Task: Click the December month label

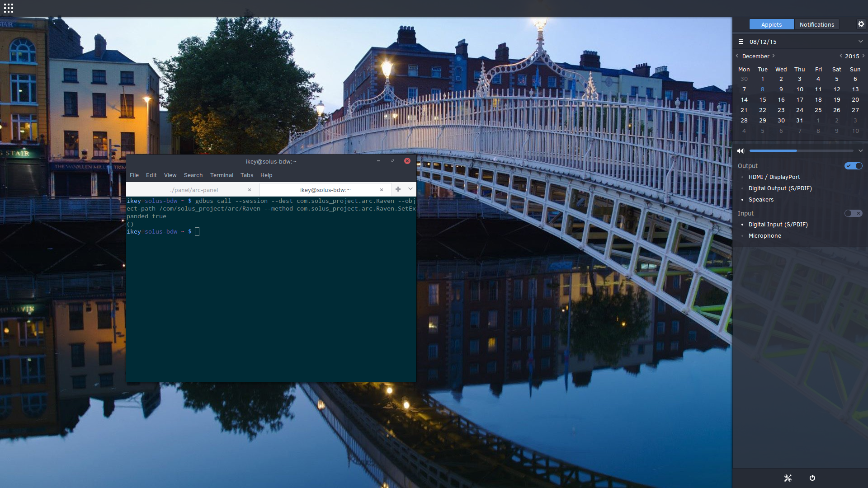Action: [755, 56]
